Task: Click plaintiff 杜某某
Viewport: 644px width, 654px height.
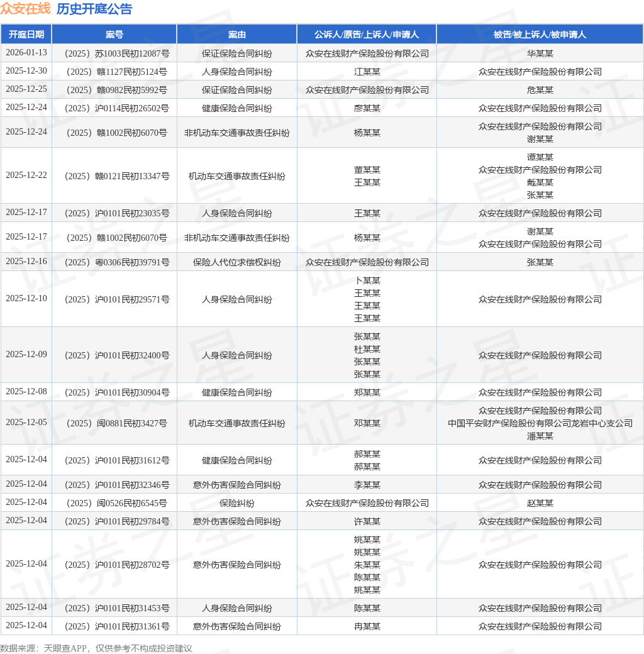Action: point(367,349)
